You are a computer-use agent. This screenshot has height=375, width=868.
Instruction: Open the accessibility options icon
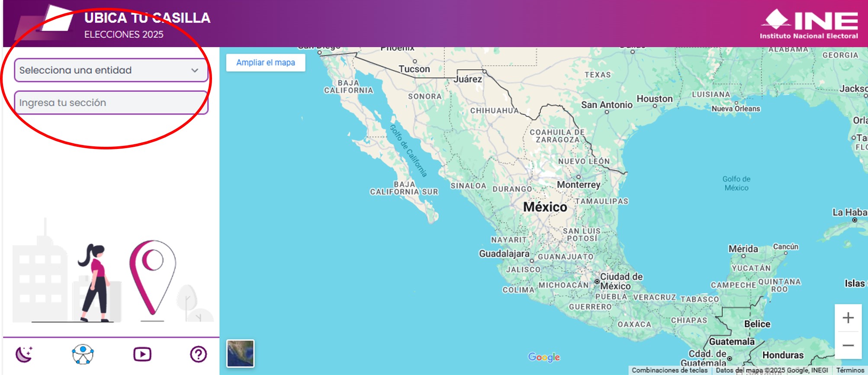(x=83, y=354)
